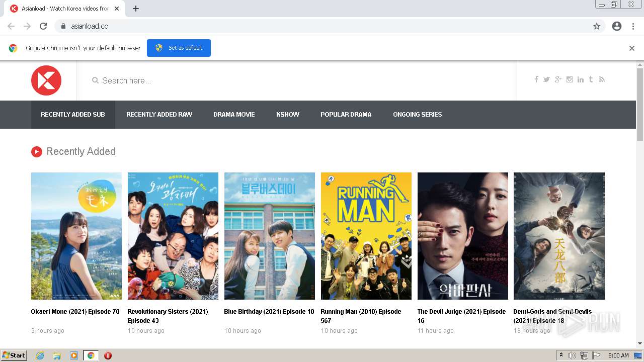Click the Chrome taskbar button
644x362 pixels.
pyautogui.click(x=91, y=355)
